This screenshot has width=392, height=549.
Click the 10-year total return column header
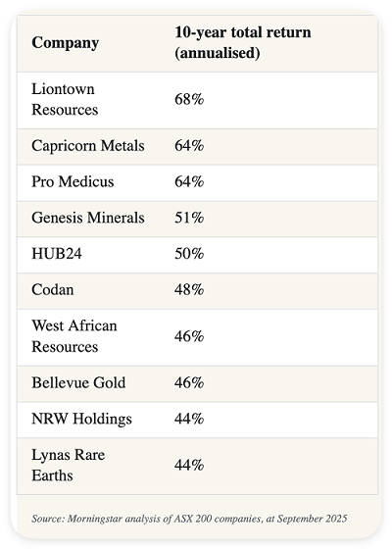243,43
